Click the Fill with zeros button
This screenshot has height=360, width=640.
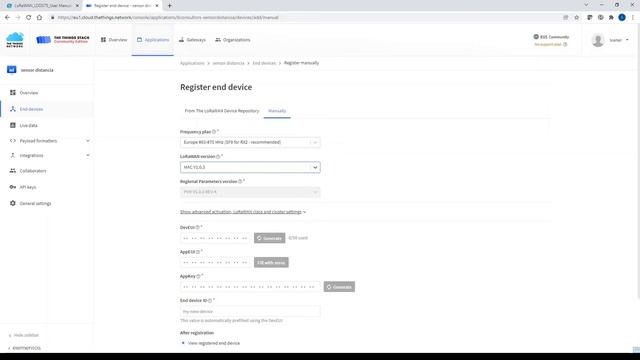tap(271, 262)
